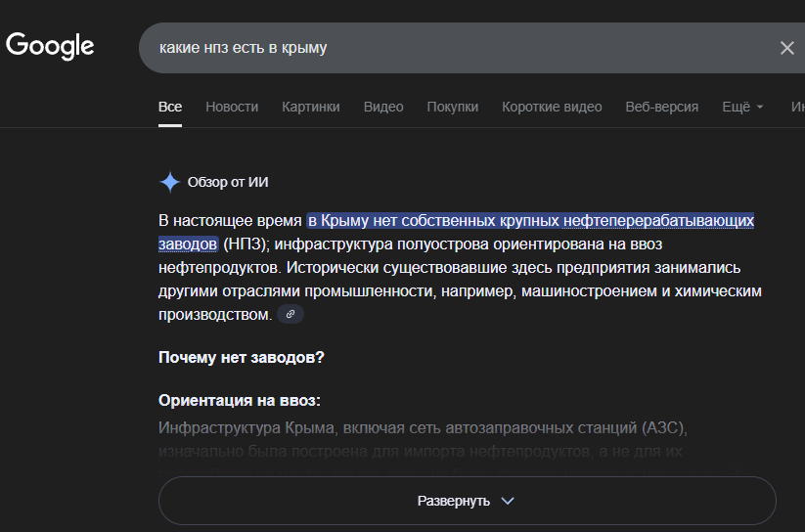Go to the Видео tab

(x=383, y=107)
